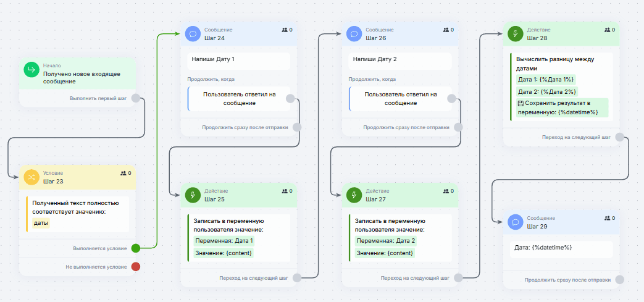This screenshot has width=644, height=302.
Task: Click the green start arrow icon in Начало
Action: click(31, 70)
